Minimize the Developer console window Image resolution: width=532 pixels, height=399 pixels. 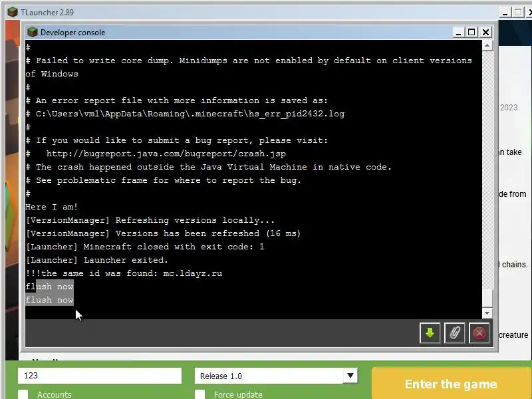(x=458, y=32)
